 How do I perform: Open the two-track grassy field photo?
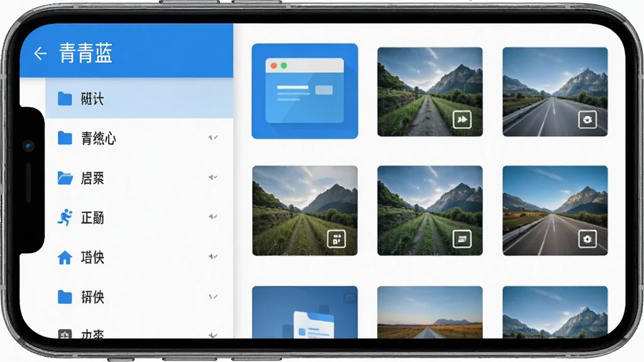[x=305, y=211]
